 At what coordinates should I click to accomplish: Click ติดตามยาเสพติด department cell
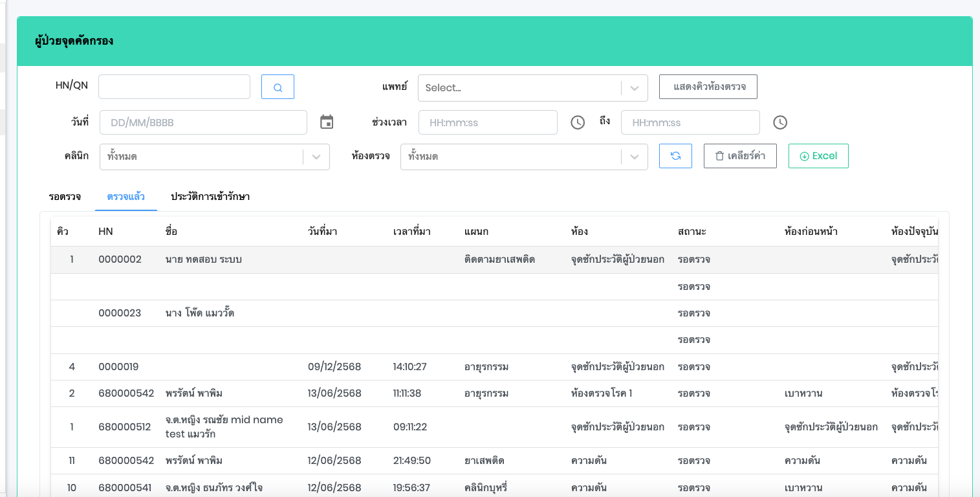point(499,260)
